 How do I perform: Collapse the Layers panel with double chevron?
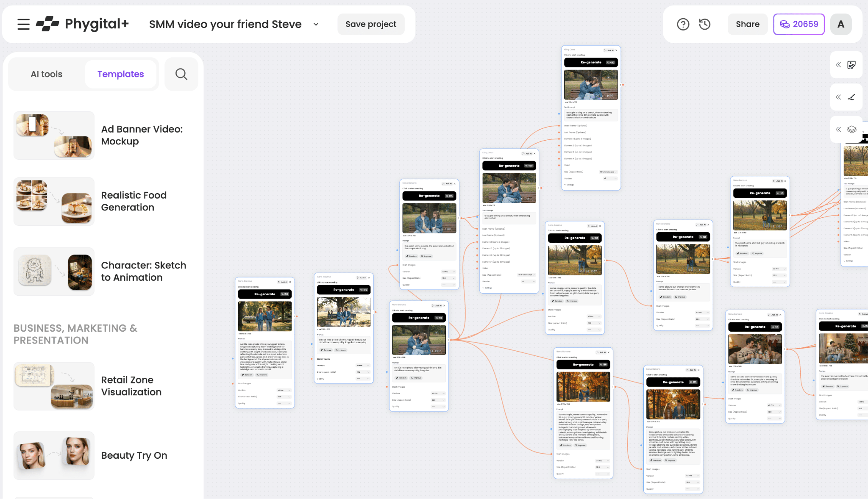838,129
